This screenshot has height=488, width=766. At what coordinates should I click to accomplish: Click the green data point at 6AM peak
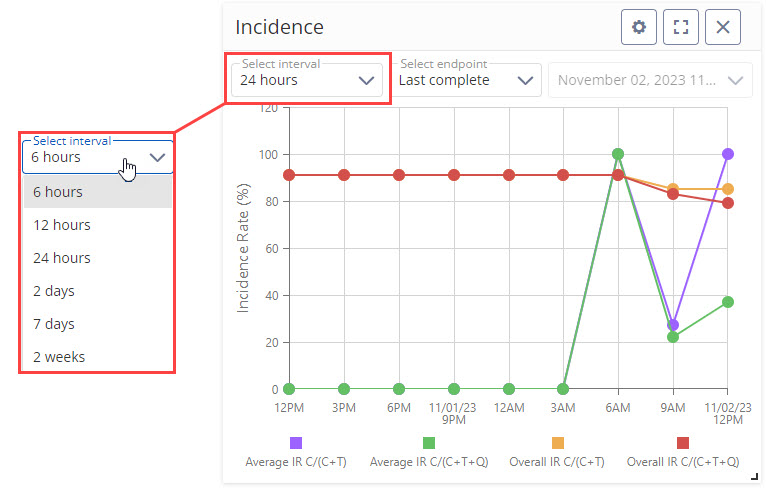coord(618,154)
